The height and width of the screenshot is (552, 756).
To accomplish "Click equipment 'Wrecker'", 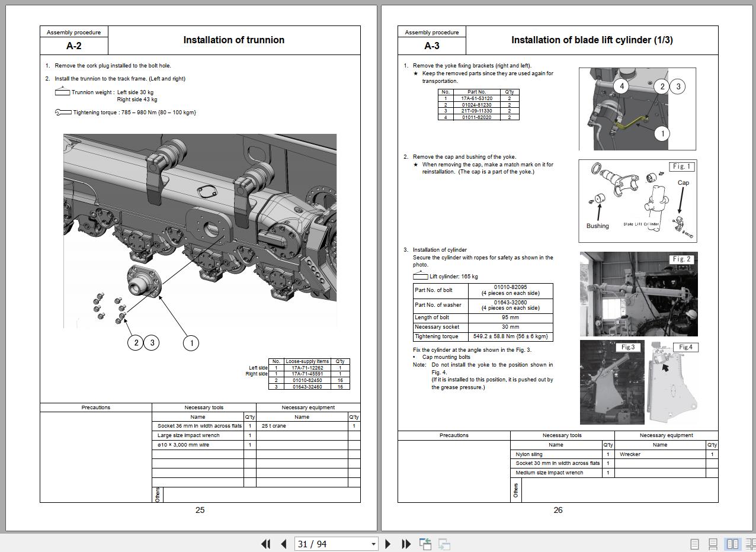I will coord(630,454).
